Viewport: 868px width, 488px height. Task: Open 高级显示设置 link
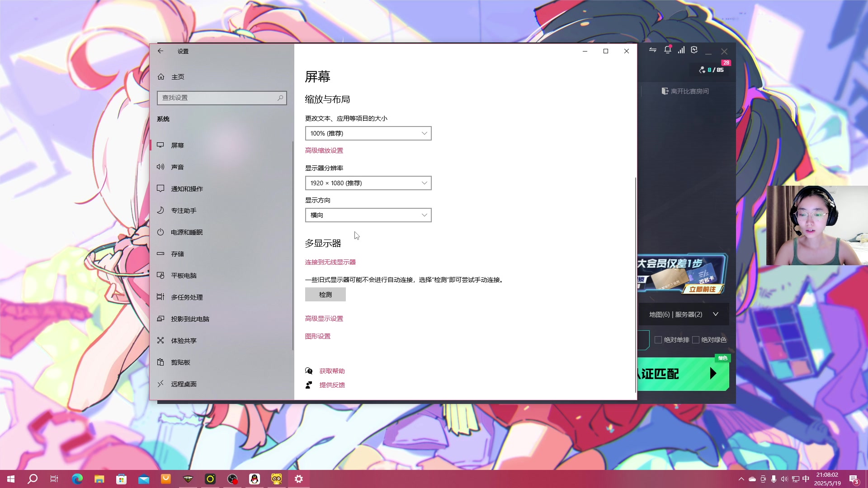(324, 319)
